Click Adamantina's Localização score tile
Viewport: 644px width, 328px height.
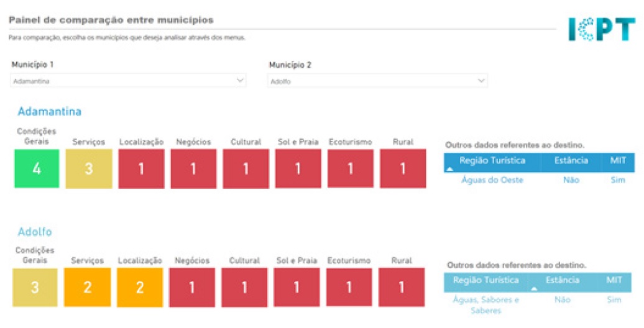pos(141,168)
